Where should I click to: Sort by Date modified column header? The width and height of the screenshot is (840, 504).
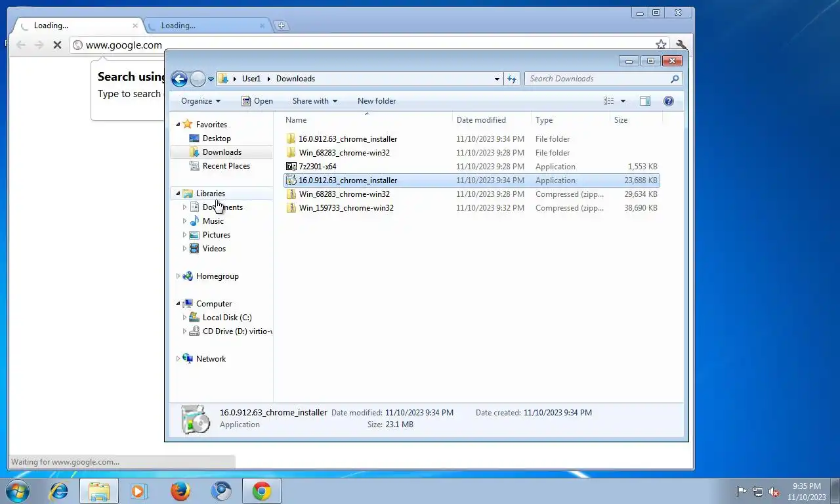point(492,120)
